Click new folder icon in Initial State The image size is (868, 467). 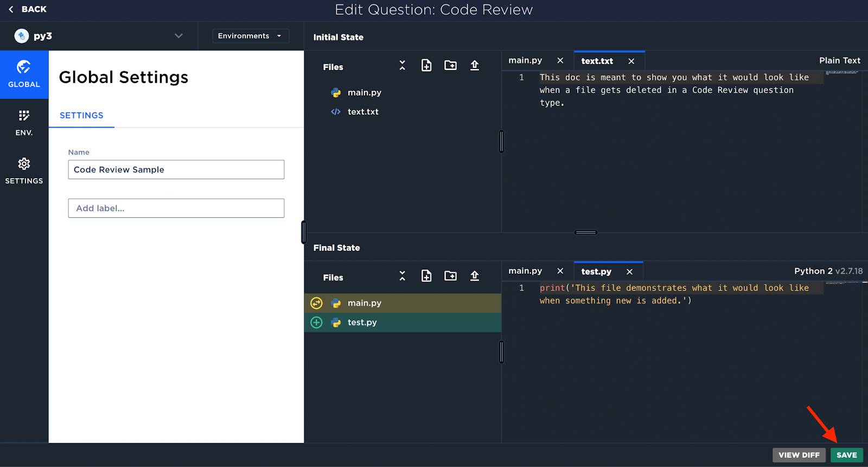pyautogui.click(x=450, y=66)
